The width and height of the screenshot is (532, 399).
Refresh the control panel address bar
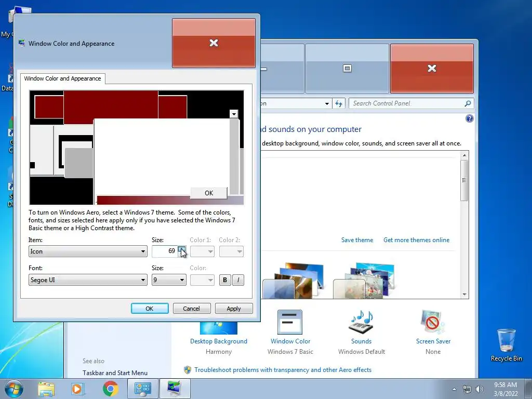pos(339,103)
